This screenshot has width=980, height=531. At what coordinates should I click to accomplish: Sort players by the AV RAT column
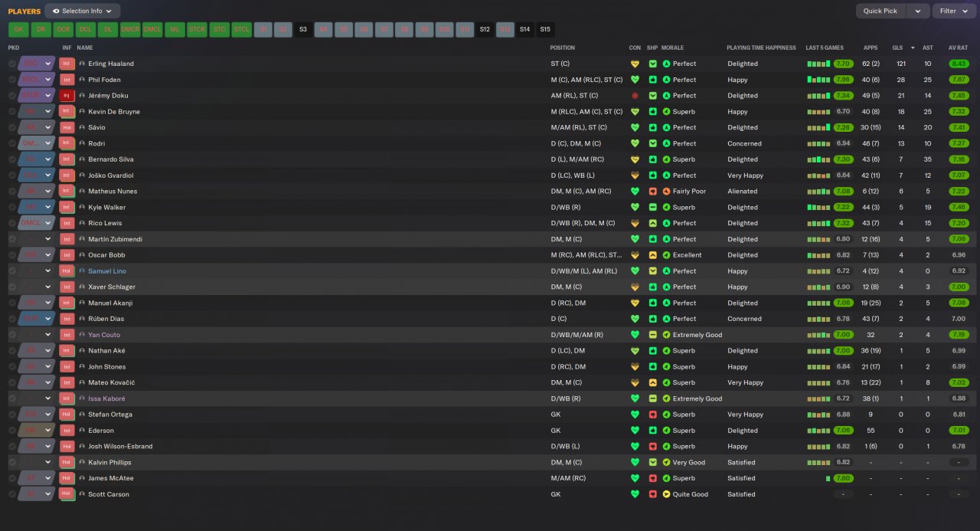coord(958,48)
